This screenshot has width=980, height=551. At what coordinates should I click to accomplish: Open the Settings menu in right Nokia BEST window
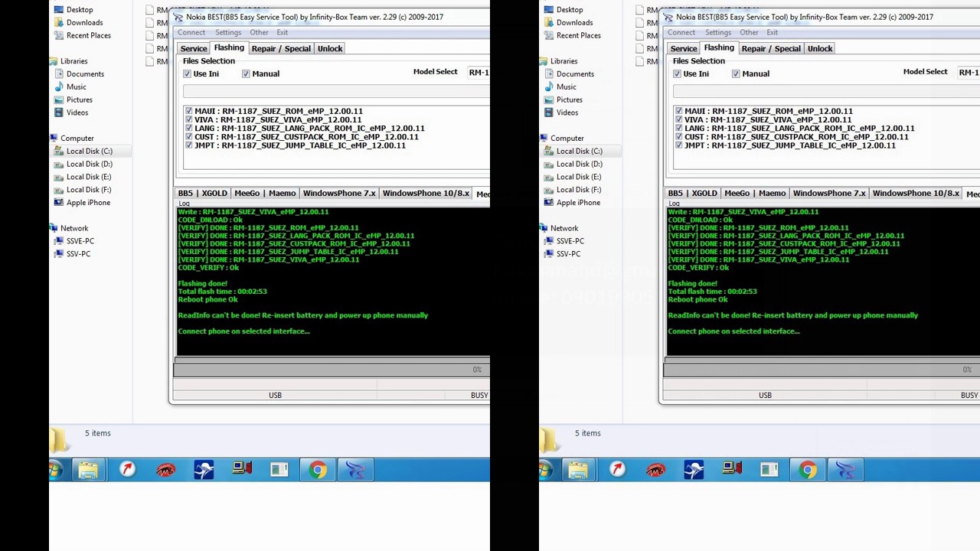718,32
